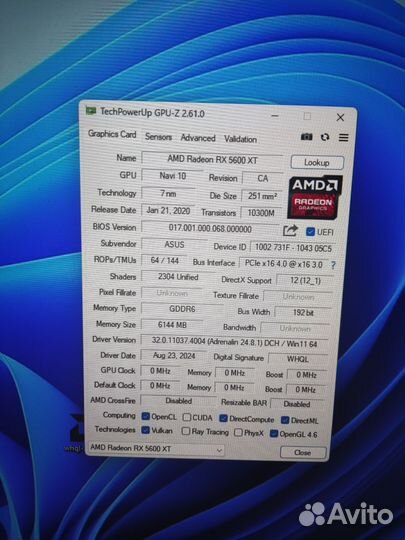Switch to the Graphics Card tab
The height and width of the screenshot is (540, 405).
pyautogui.click(x=112, y=134)
